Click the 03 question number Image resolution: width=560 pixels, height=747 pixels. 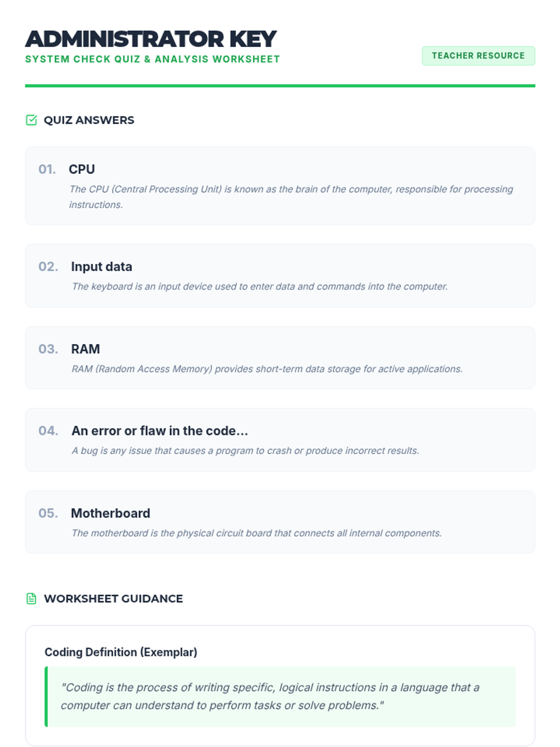(x=48, y=349)
